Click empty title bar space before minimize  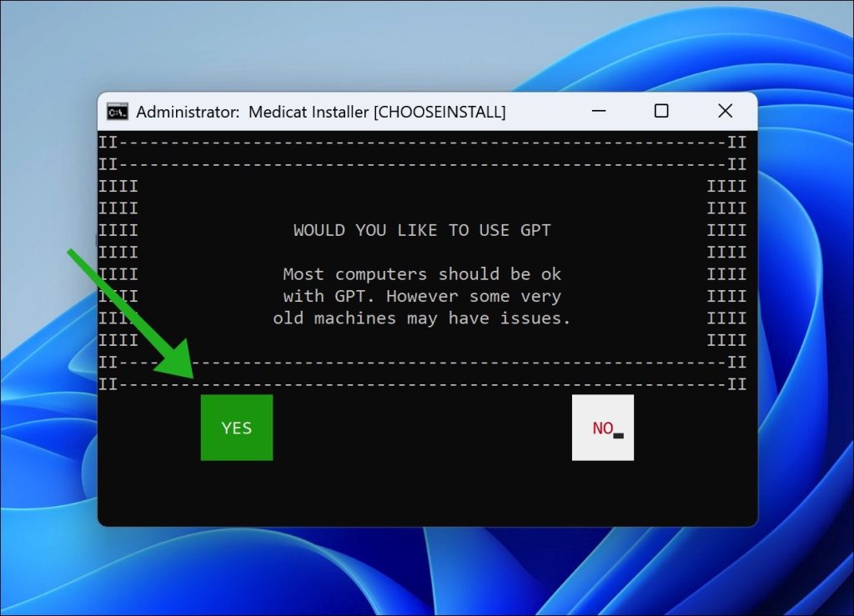(x=542, y=112)
